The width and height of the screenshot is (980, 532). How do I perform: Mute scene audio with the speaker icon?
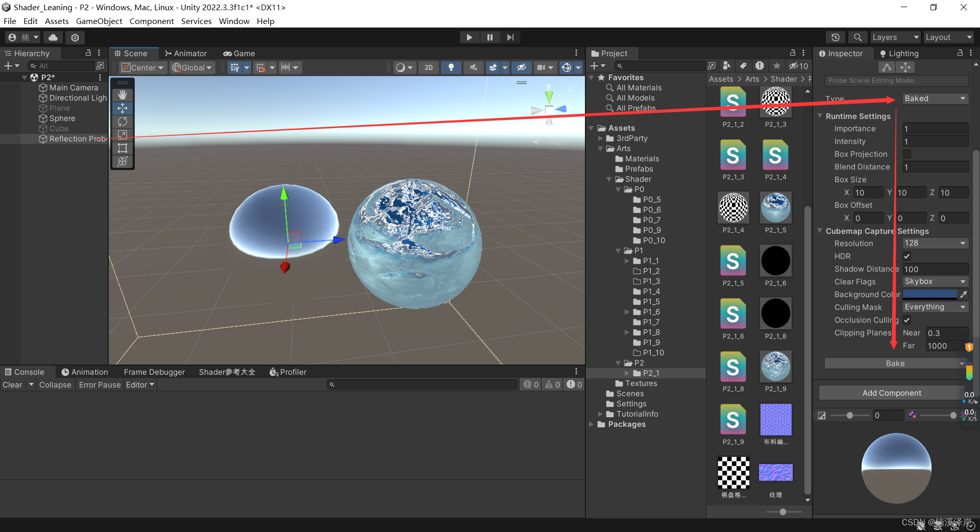coord(473,67)
